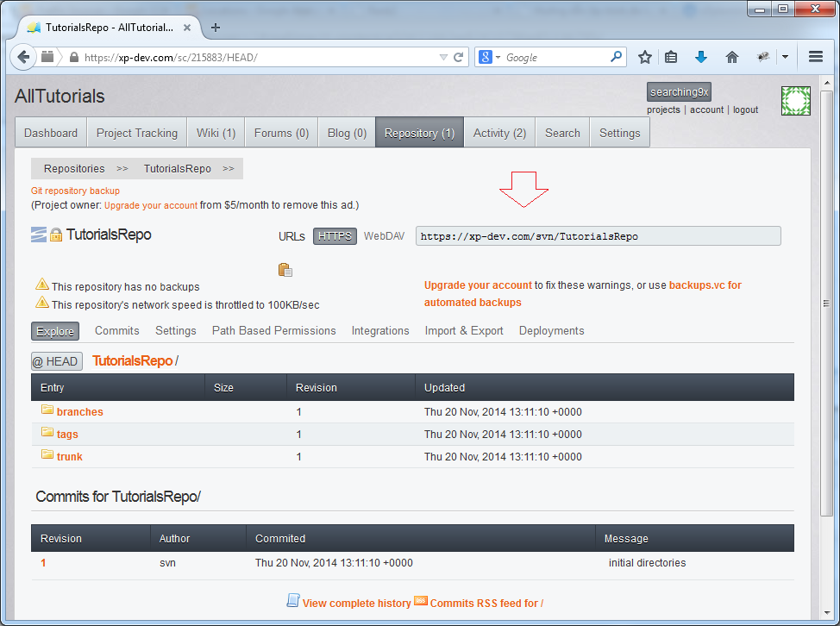Open the search engine selector dropdown arrow
Screen dimensions: 840x626
(x=498, y=57)
